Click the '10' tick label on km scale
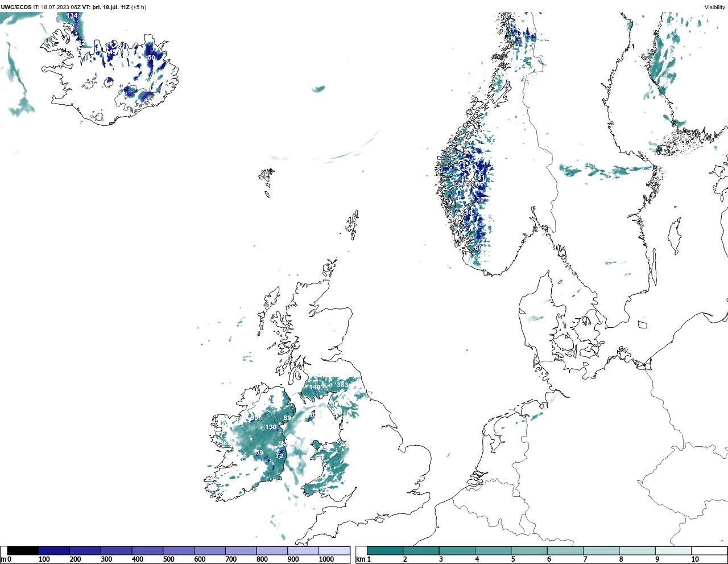This screenshot has height=564, width=728. coord(695,559)
